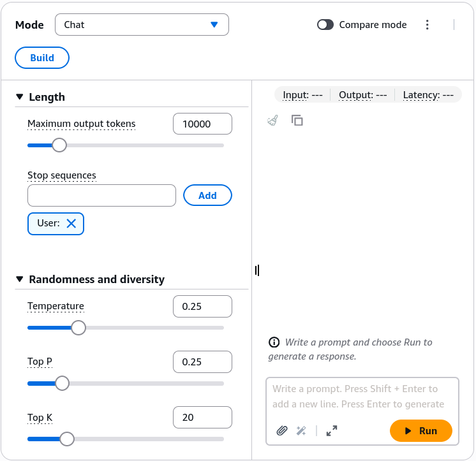Click the Build button

42,57
